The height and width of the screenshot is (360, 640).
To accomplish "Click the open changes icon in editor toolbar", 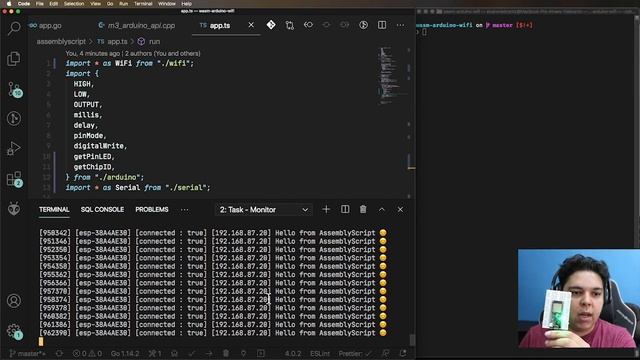I will click(x=289, y=25).
